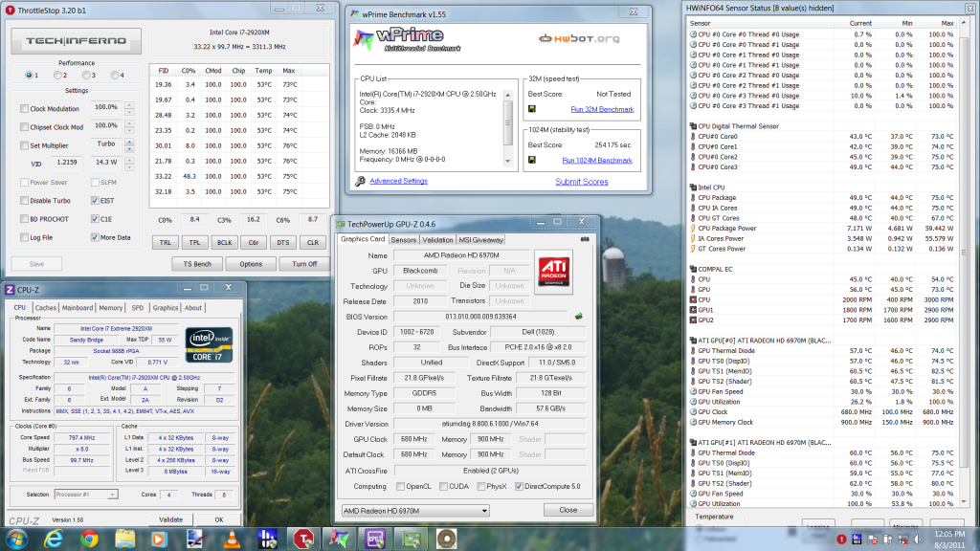The height and width of the screenshot is (551, 980).
Task: Open the AMD Radeon HD 6970M GPU dropdown
Action: tap(415, 511)
